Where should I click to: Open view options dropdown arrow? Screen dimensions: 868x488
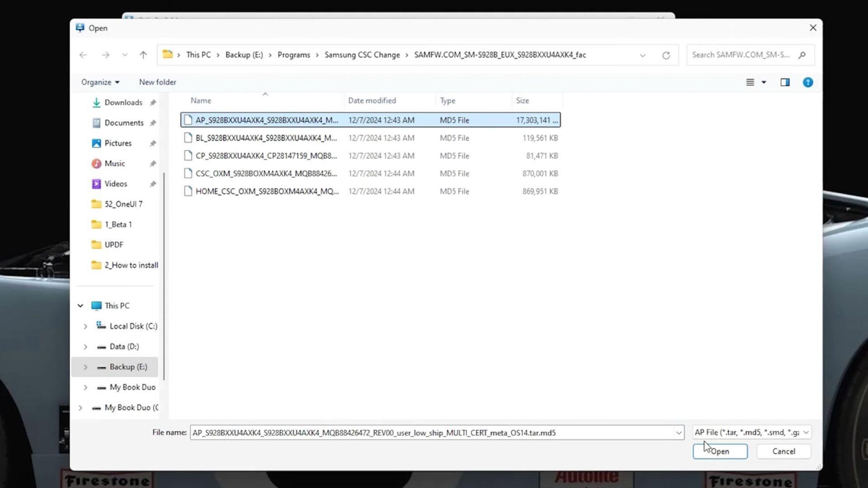pos(764,82)
